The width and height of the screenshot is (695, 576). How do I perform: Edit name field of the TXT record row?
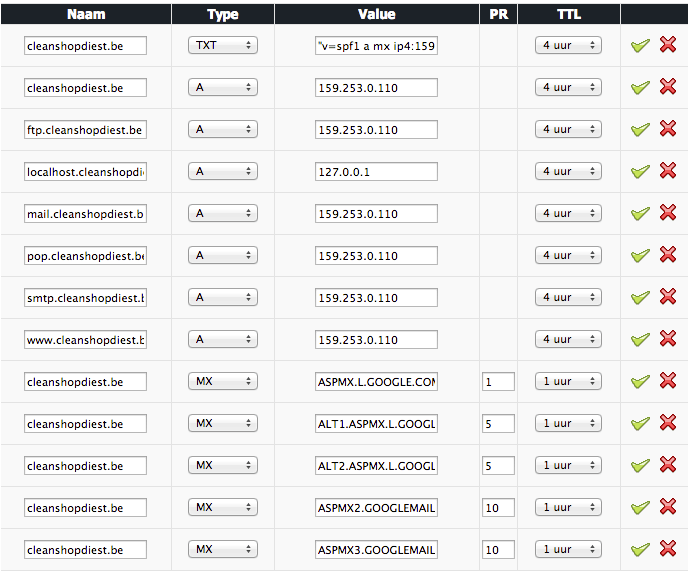pyautogui.click(x=85, y=46)
